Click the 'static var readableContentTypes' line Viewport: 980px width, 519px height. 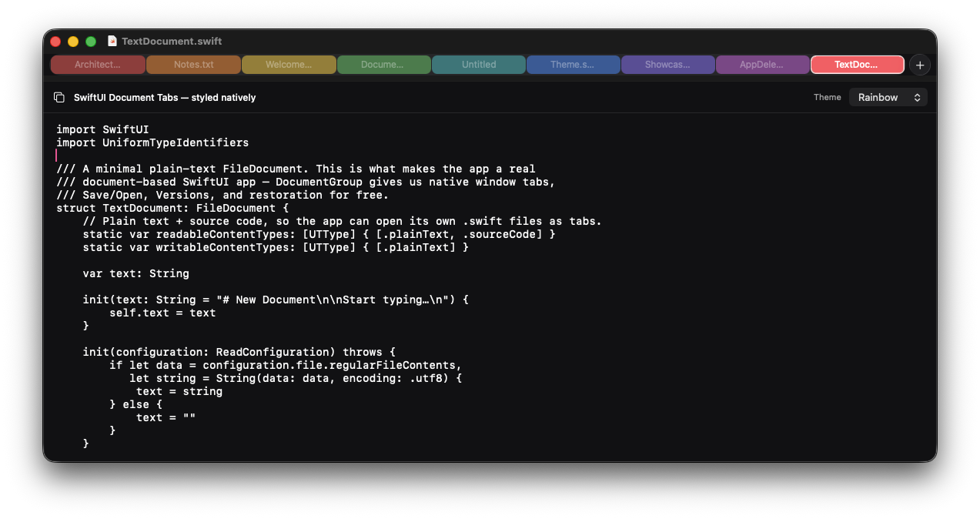[x=319, y=234]
